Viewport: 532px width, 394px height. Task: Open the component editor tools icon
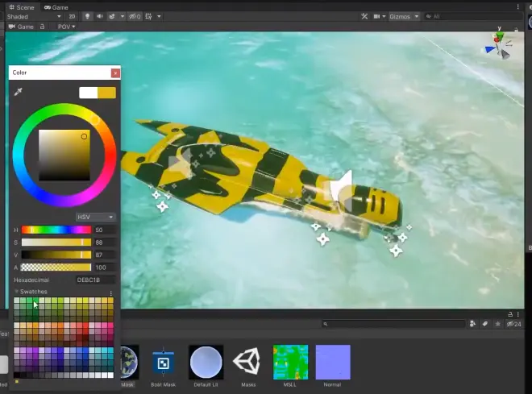(364, 16)
